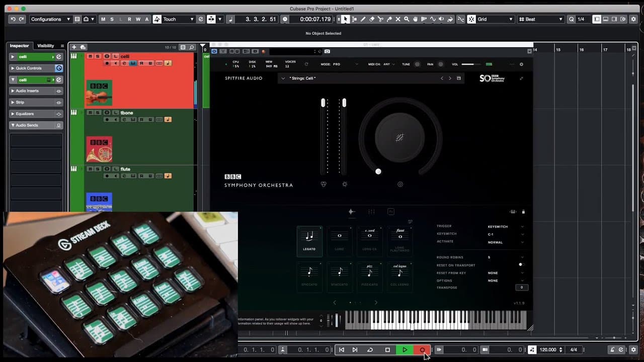Toggle Show Left Zone button
Screen dimensions: 644x362
click(597, 19)
